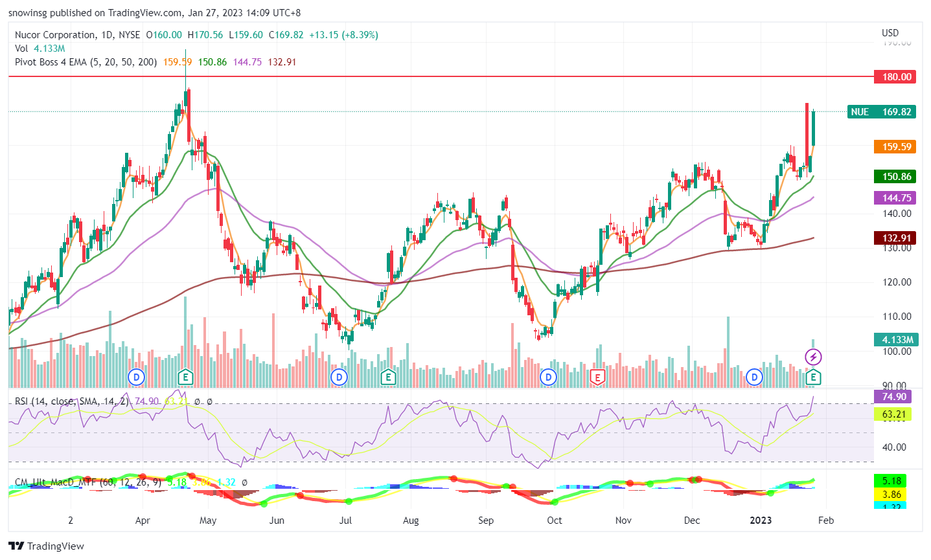Click the 120.00 price axis tick
The image size is (931, 560).
[897, 282]
